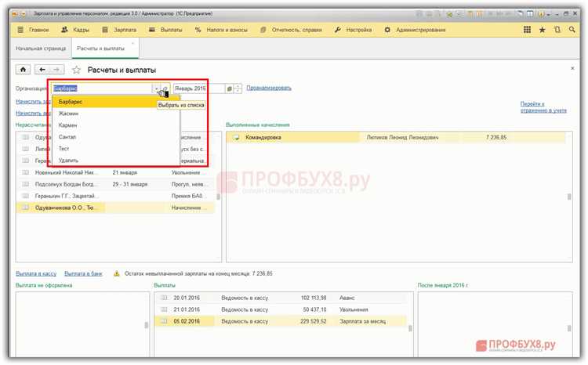Switch to the Начальная страница tab
Image resolution: width=588 pixels, height=365 pixels.
coord(41,49)
